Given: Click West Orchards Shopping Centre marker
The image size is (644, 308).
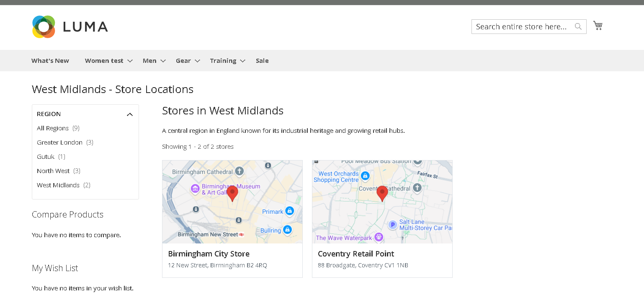Looking at the screenshot, I should click(x=365, y=176).
